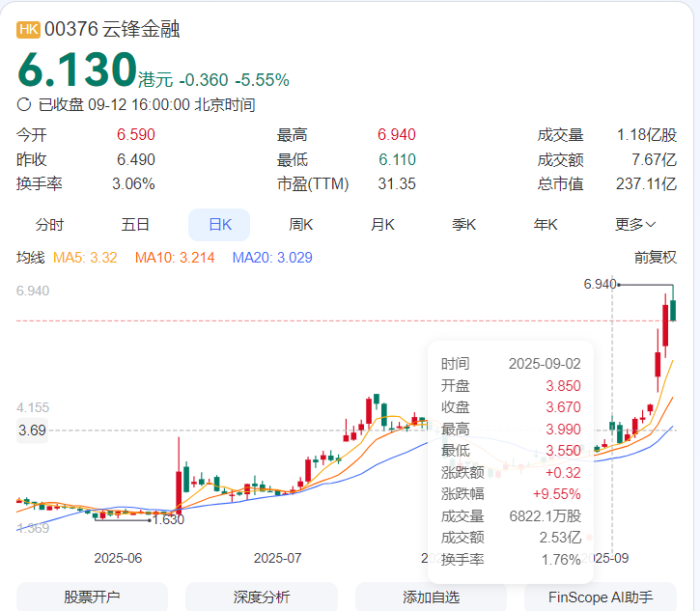The image size is (700, 611).
Task: Click the 2025-06 date axis label
Action: 118,558
